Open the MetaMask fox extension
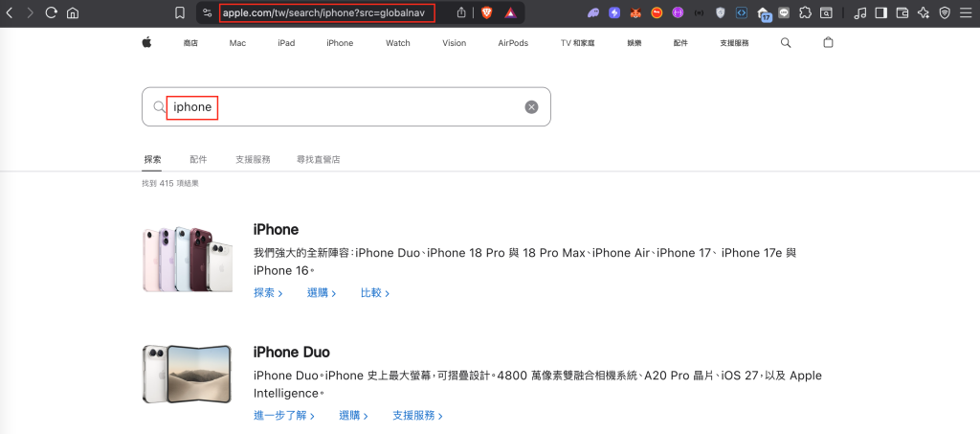Image resolution: width=980 pixels, height=434 pixels. (x=635, y=12)
